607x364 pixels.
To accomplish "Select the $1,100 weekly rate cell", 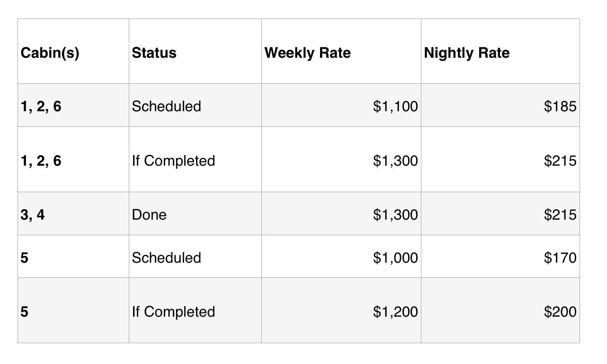I will [x=341, y=106].
